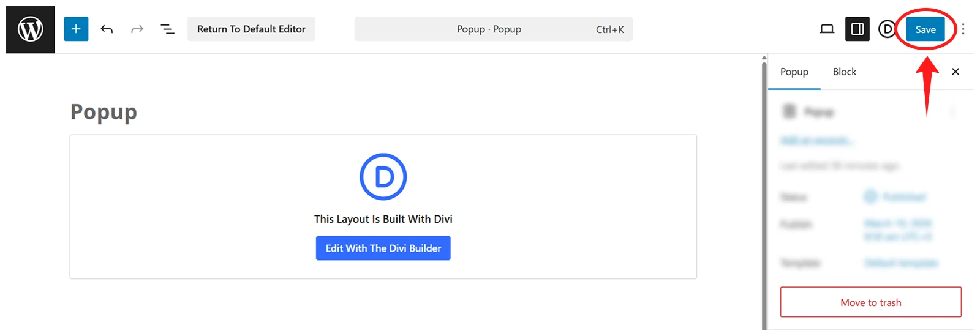The height and width of the screenshot is (336, 980).
Task: Click the Move to trash button
Action: [870, 302]
